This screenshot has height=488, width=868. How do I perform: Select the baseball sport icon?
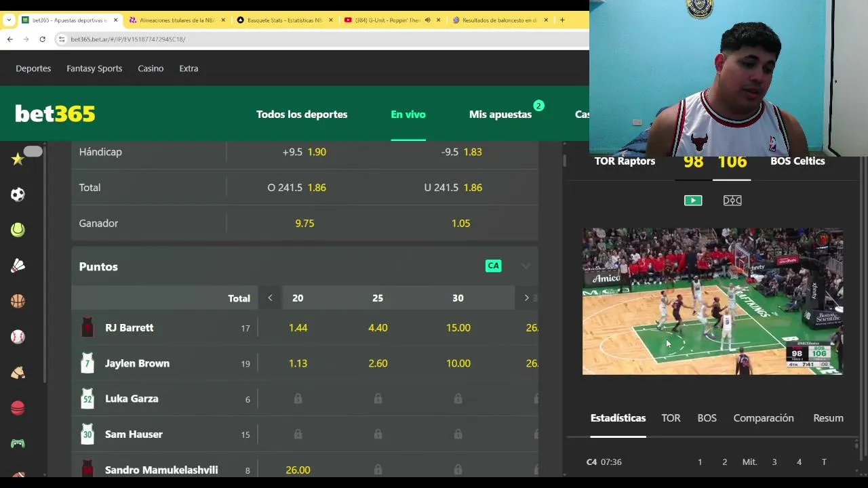coord(18,337)
